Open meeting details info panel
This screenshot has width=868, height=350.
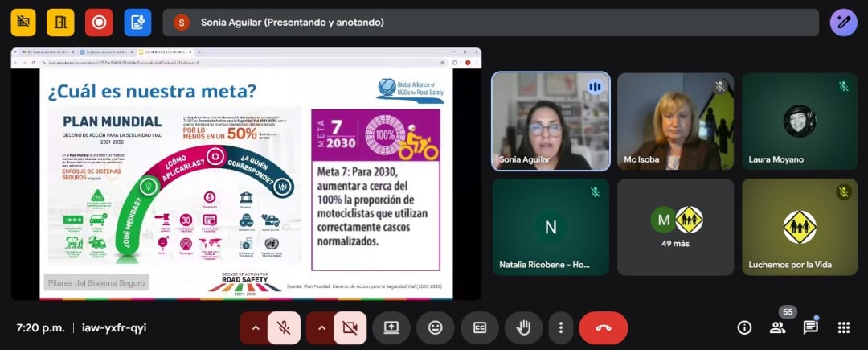[x=744, y=327]
